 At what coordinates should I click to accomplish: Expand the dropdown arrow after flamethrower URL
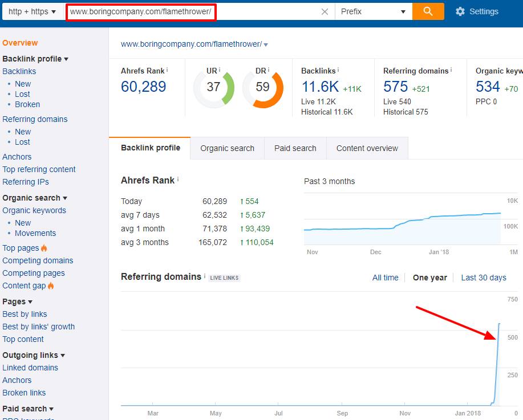tap(266, 45)
